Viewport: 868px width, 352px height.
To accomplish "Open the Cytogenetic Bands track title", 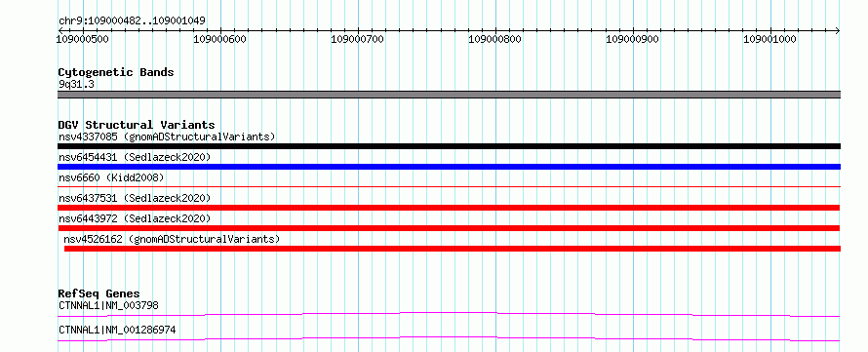I will pos(116,72).
